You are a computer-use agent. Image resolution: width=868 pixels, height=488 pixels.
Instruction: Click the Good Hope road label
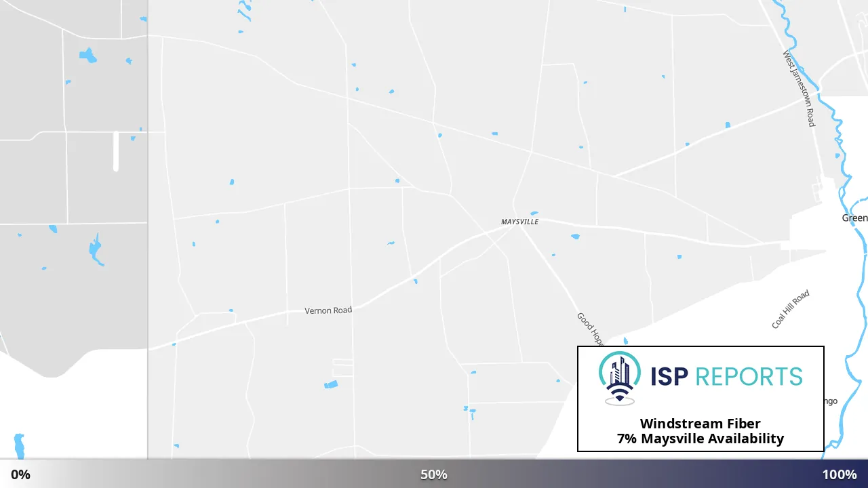click(x=590, y=329)
